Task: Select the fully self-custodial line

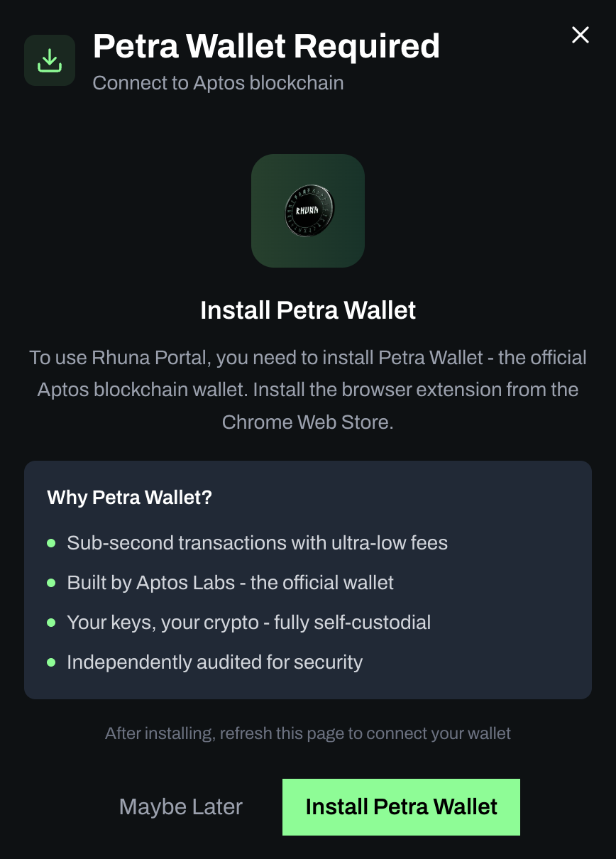Action: [248, 623]
